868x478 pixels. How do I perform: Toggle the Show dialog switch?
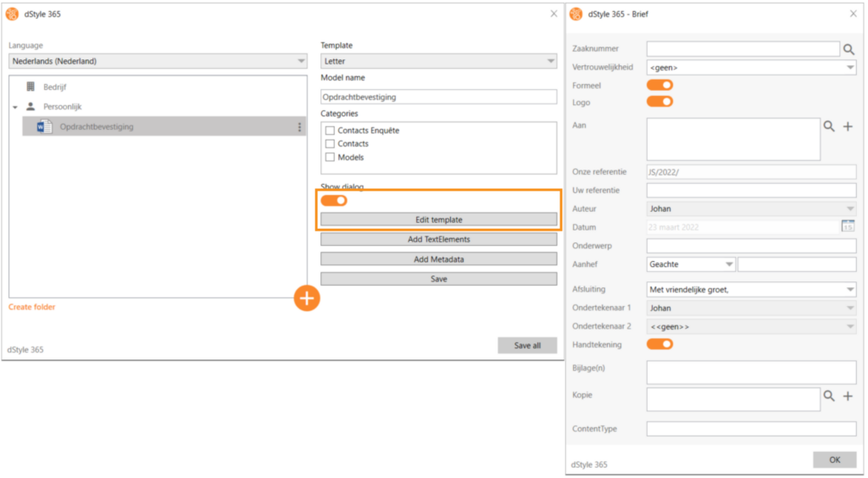[334, 200]
